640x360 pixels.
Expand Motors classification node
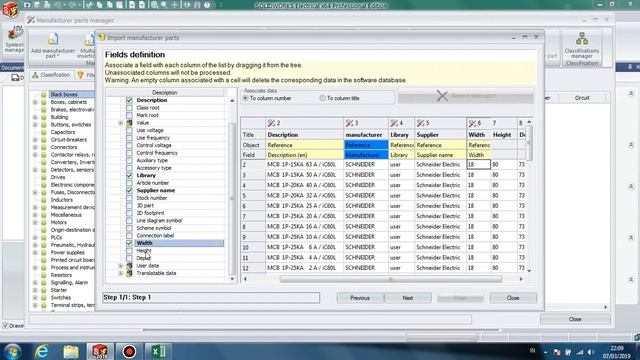(x=35, y=222)
